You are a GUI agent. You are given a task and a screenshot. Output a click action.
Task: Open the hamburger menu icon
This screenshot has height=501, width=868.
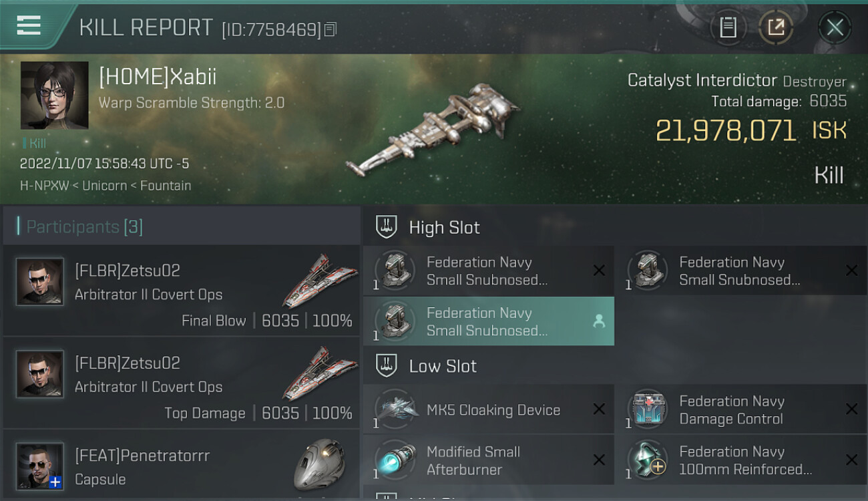coord(28,25)
